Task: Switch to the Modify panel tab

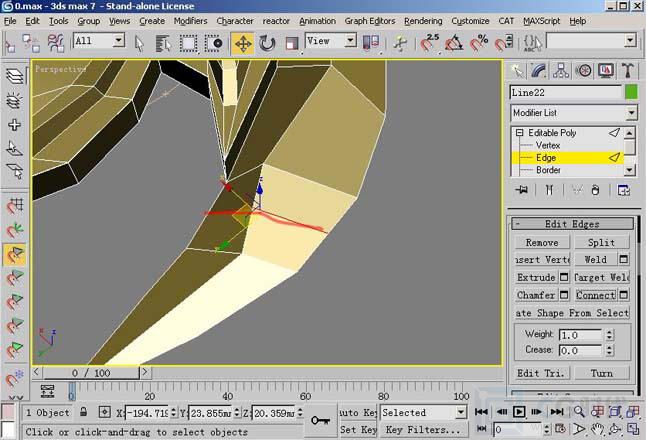Action: coord(538,71)
